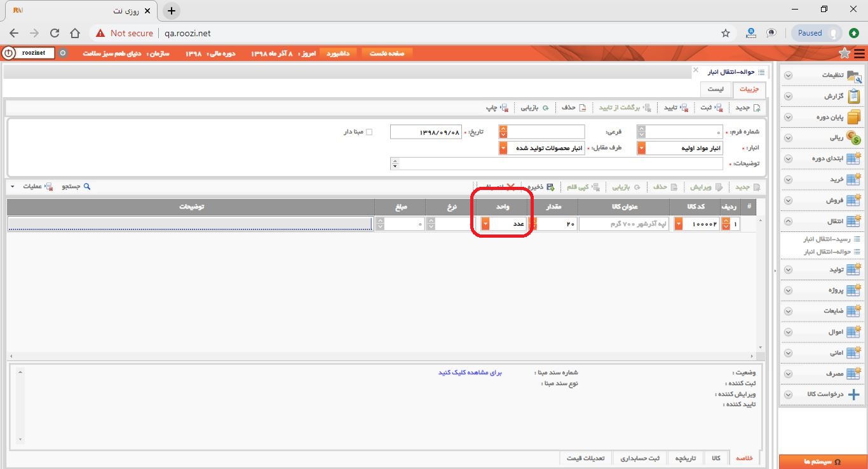This screenshot has width=868, height=469.
Task: Open the ضایعات waste module icon
Action: click(x=854, y=311)
